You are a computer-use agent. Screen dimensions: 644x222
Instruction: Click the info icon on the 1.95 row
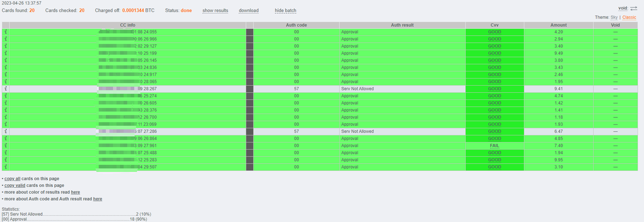pos(6,82)
